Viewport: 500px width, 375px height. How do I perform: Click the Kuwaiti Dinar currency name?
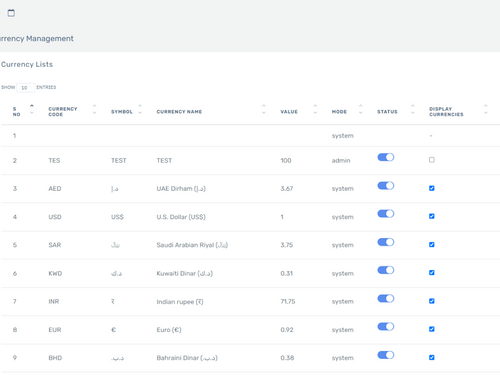[x=185, y=273]
